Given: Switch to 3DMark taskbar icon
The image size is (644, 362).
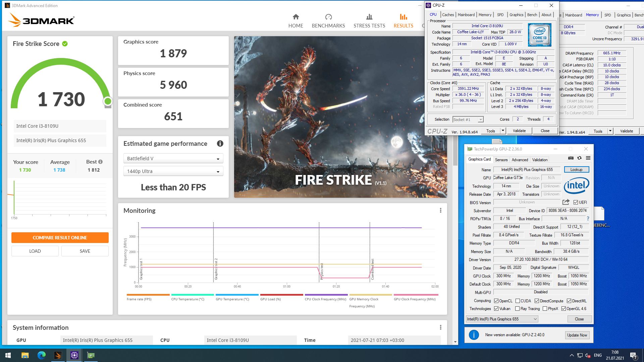Looking at the screenshot, I should [x=58, y=355].
